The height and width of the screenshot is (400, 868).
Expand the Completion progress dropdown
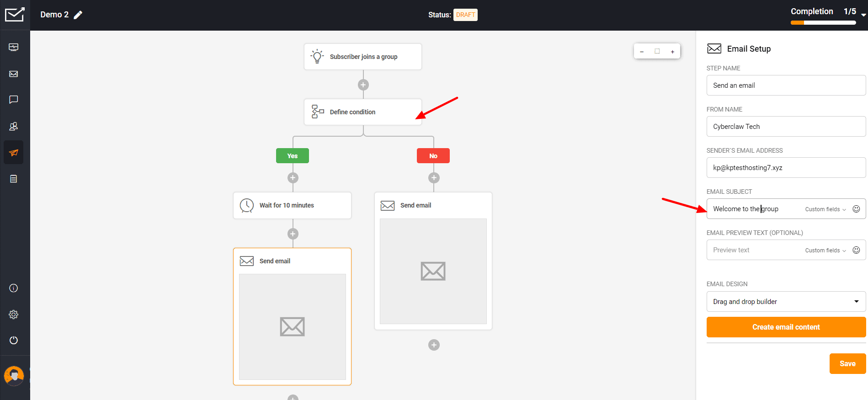[863, 15]
